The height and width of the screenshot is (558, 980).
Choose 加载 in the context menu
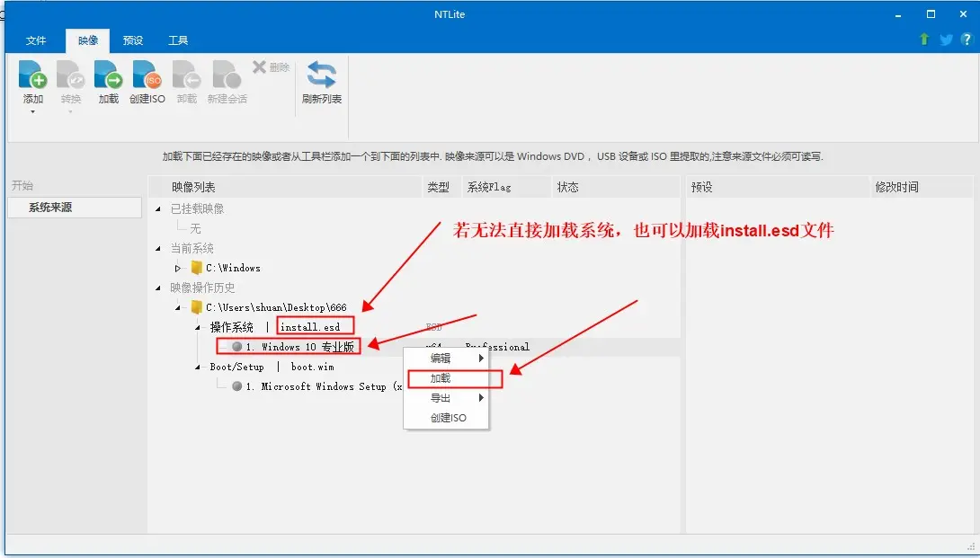(x=446, y=378)
